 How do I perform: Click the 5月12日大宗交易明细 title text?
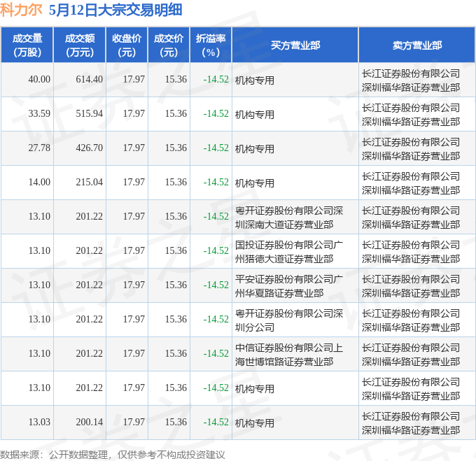click(115, 10)
